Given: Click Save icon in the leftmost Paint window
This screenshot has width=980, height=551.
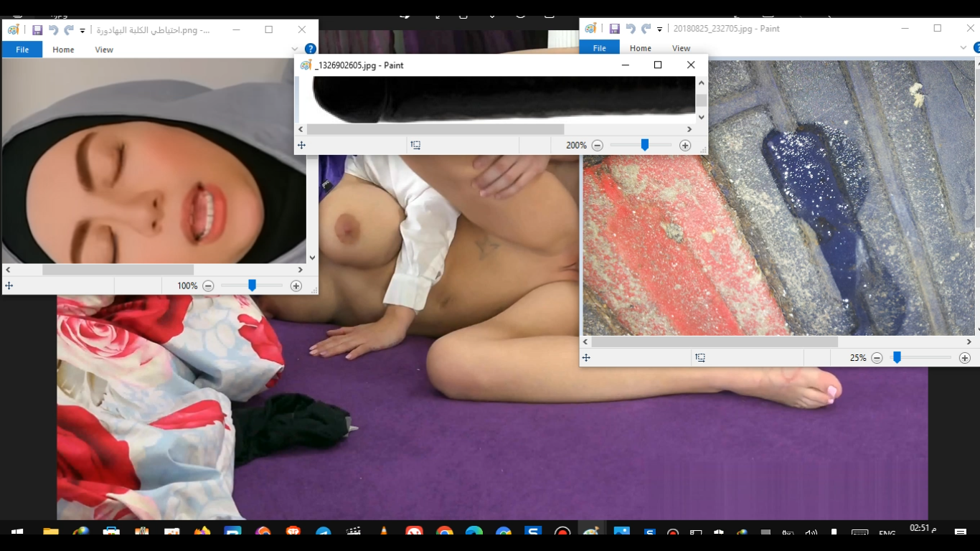Looking at the screenshot, I should tap(37, 30).
